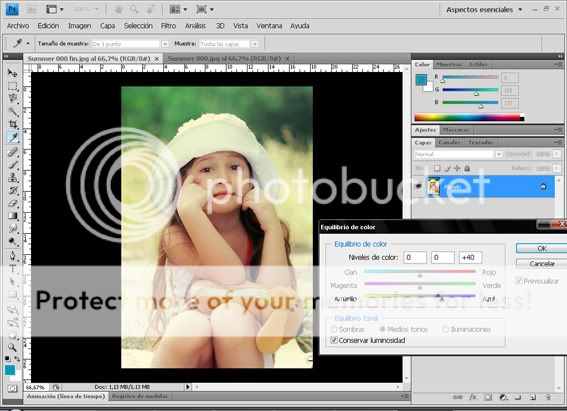Lock layer position icon
567x411 pixels.
(457, 168)
